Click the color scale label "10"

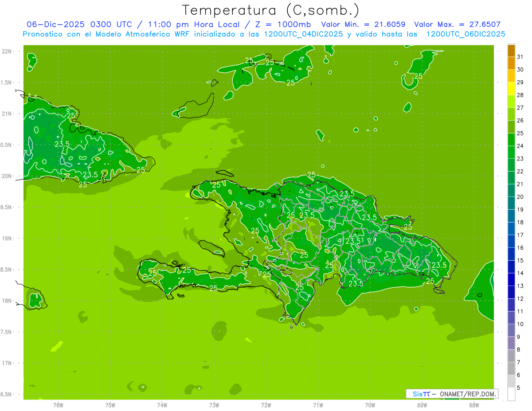[x=520, y=324]
